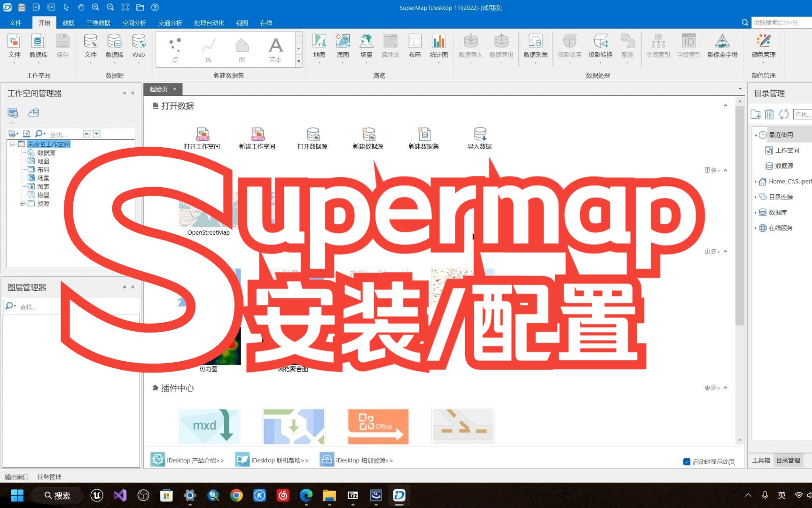Select the 模型 tree item in workspace
The image size is (812, 508).
click(x=43, y=195)
